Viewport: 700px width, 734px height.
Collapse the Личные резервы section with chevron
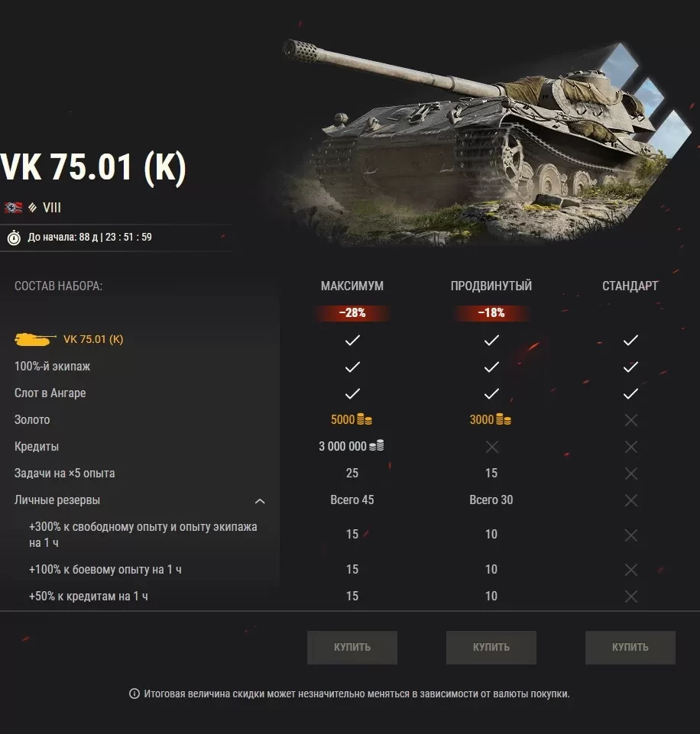(x=260, y=501)
